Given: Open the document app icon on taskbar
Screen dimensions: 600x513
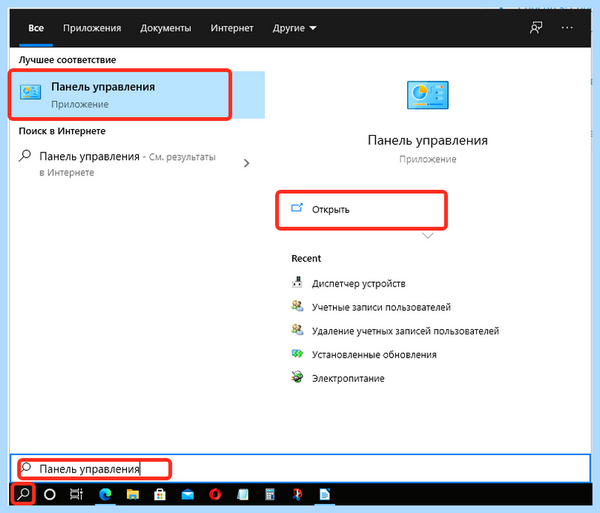Looking at the screenshot, I should pyautogui.click(x=324, y=494).
